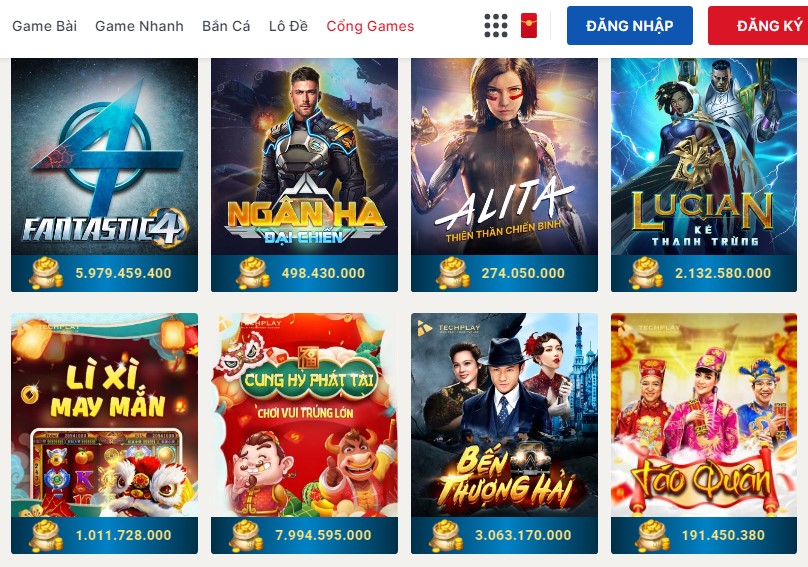Select the Cổng Games tab

370,26
